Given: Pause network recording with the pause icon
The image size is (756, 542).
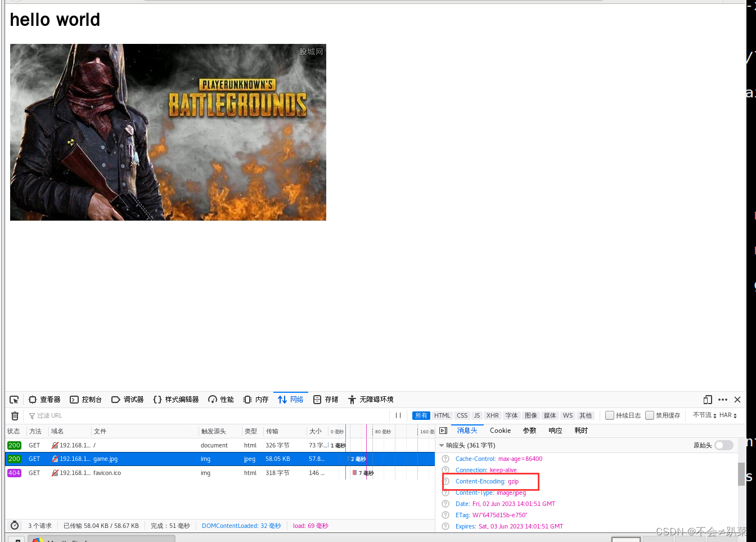Looking at the screenshot, I should (398, 415).
